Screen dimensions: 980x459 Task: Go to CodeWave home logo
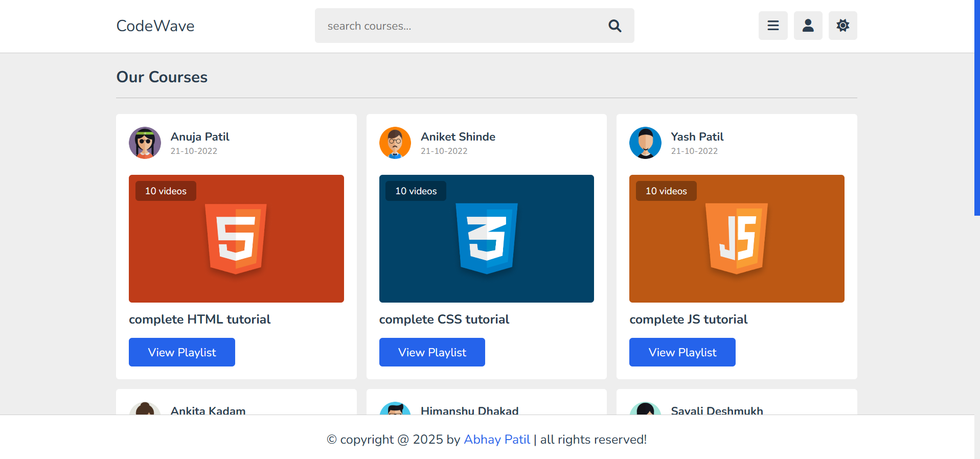tap(155, 26)
